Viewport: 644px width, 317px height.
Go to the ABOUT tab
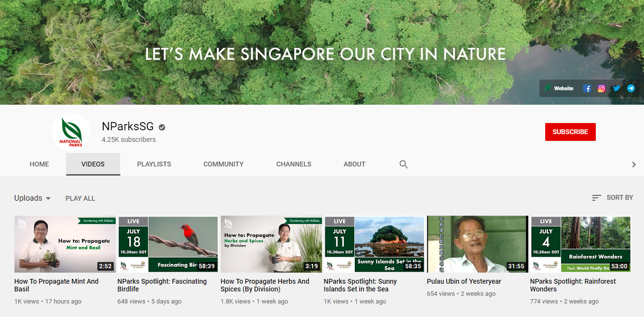pyautogui.click(x=354, y=164)
